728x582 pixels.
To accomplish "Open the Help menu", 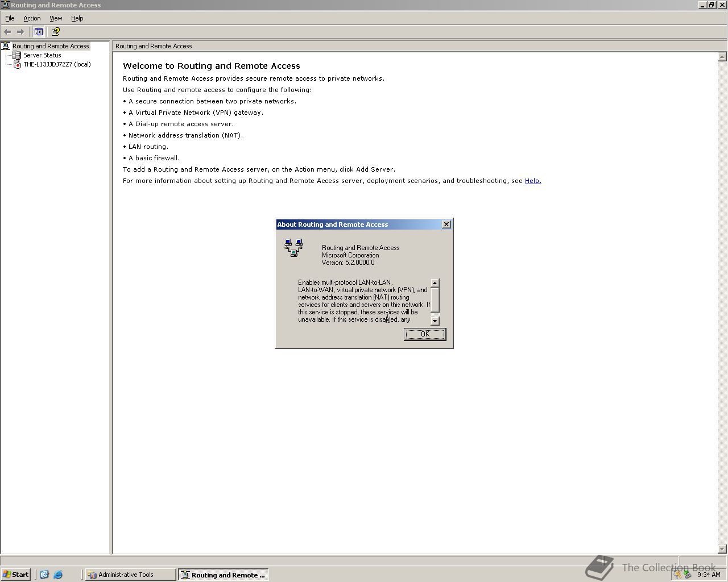I will click(77, 18).
